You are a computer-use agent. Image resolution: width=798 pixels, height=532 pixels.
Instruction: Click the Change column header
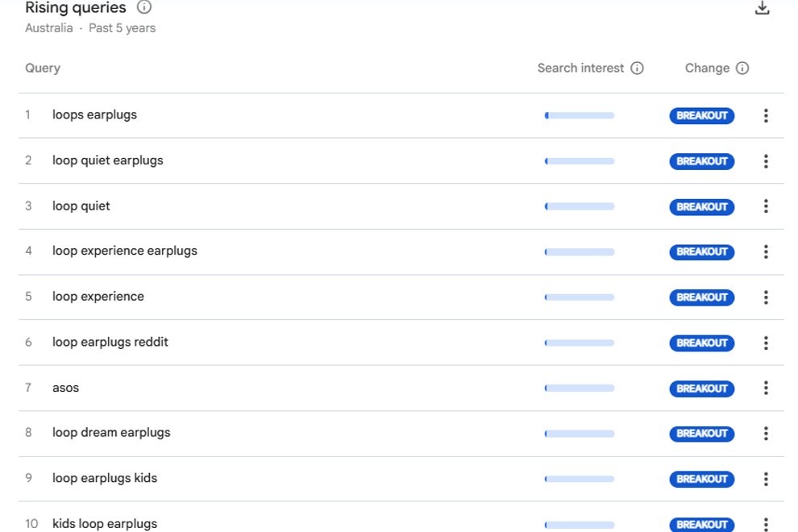click(x=707, y=69)
